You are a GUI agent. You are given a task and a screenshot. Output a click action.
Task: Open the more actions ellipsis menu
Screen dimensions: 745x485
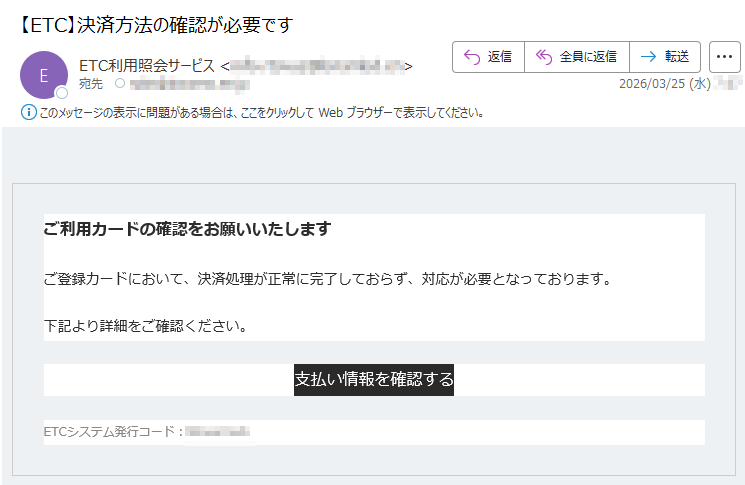724,57
